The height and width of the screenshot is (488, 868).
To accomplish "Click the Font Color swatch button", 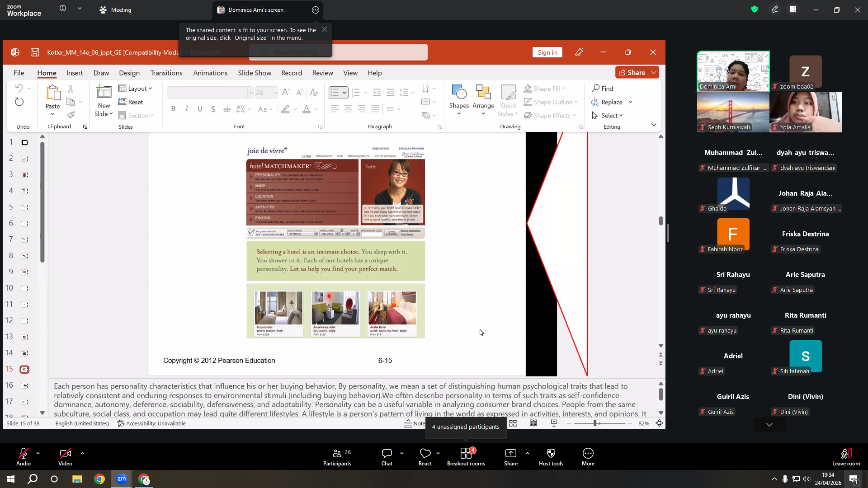I will 307,109.
